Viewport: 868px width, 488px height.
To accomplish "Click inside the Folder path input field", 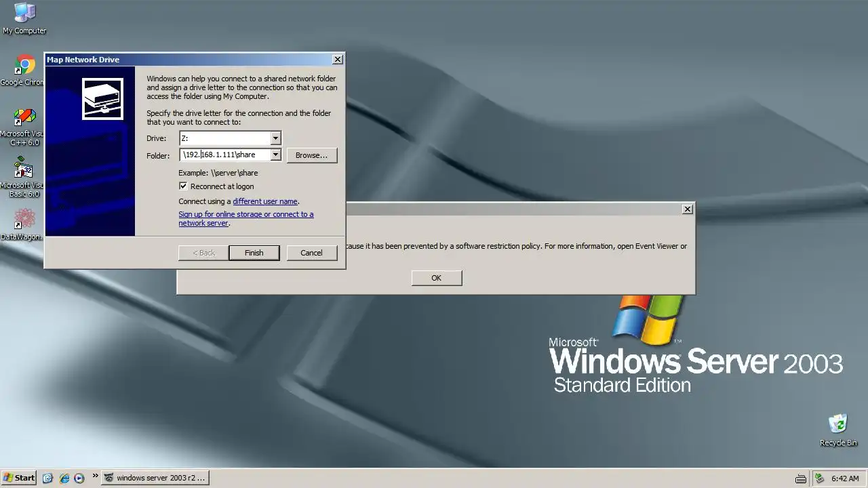I will pos(225,155).
